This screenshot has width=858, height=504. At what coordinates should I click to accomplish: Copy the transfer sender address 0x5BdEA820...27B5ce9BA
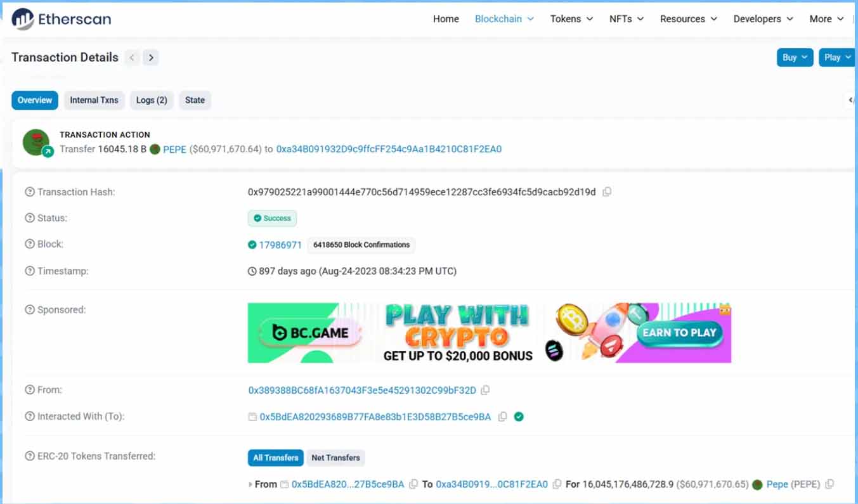[x=413, y=484]
